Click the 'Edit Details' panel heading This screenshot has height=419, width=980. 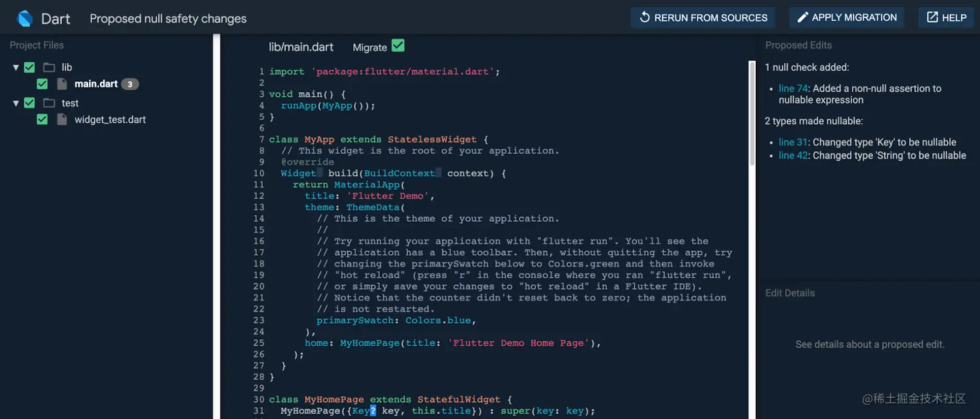click(790, 293)
